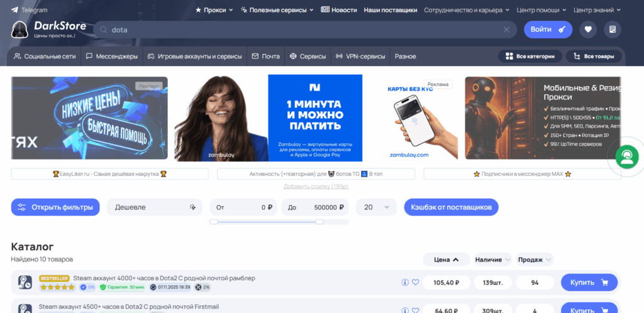Select Социальные сети category
644x313 pixels.
pyautogui.click(x=45, y=56)
